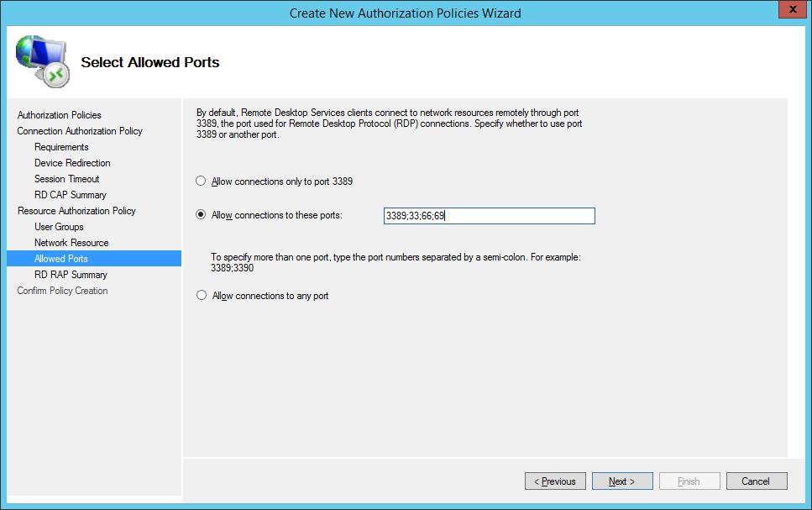Go to User Groups step
This screenshot has height=510, width=812.
click(59, 227)
